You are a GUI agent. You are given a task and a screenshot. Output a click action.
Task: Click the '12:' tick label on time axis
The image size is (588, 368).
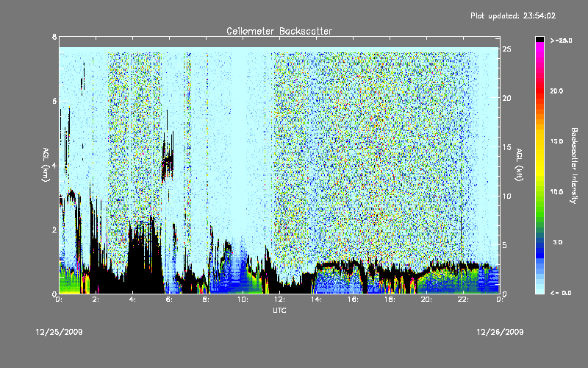pos(279,300)
